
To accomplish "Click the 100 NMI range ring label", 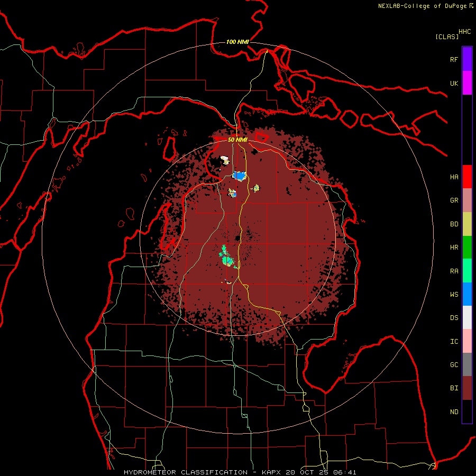I will coord(237,42).
